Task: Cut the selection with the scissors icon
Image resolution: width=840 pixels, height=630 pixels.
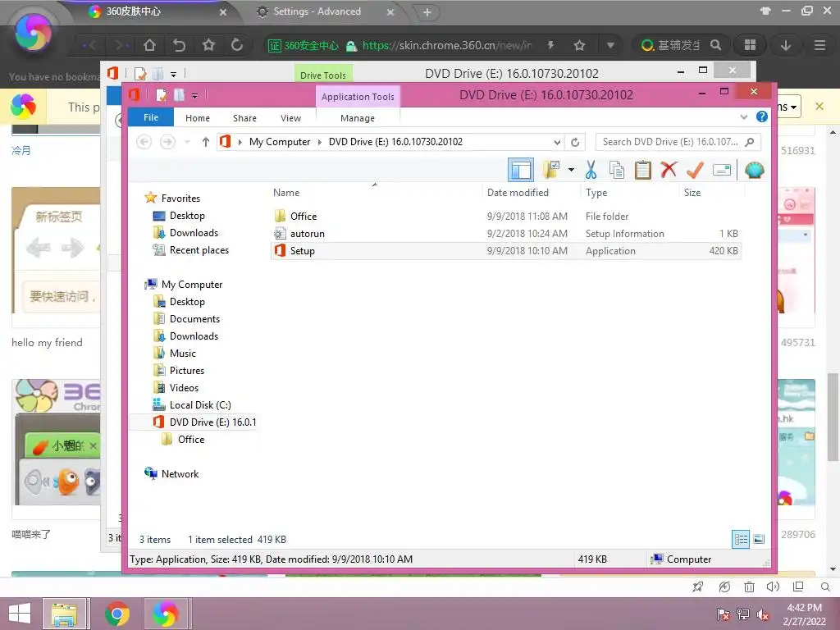Action: [591, 171]
